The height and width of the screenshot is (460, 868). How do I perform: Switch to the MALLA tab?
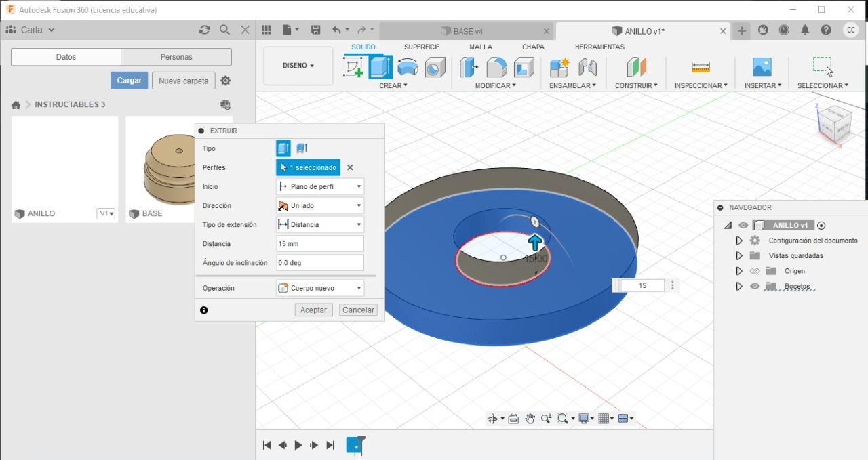[481, 47]
